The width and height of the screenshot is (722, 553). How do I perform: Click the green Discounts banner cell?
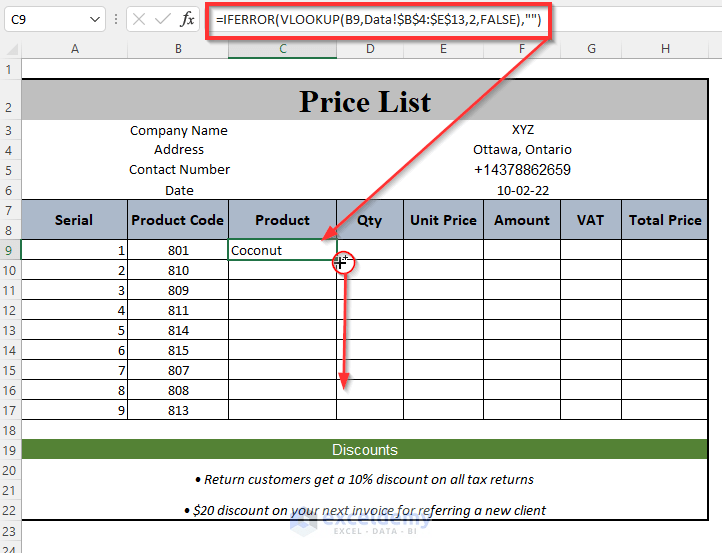[x=365, y=449]
